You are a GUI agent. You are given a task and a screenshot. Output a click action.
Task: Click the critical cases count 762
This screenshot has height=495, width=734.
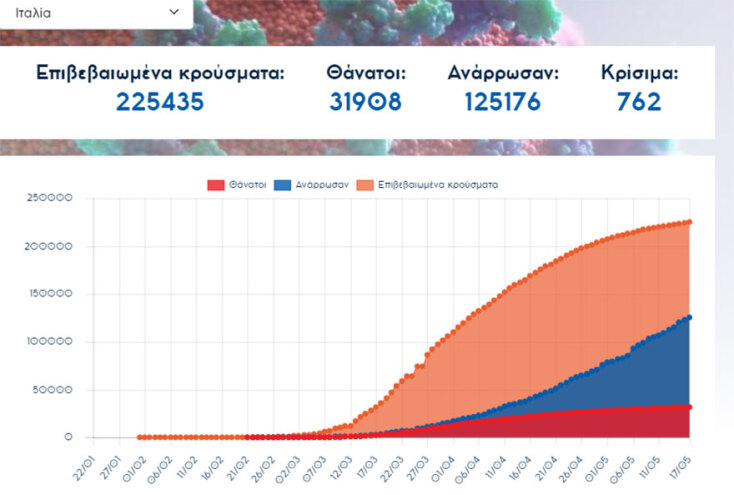[639, 102]
